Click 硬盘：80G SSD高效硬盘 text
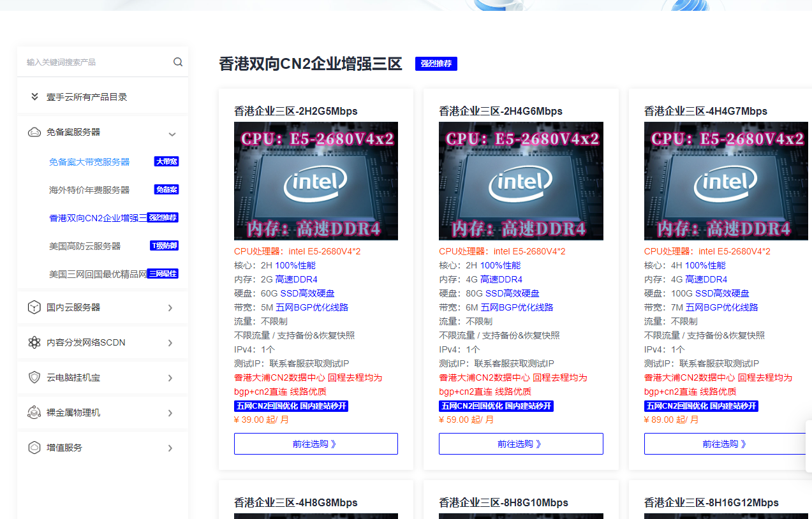 point(489,293)
